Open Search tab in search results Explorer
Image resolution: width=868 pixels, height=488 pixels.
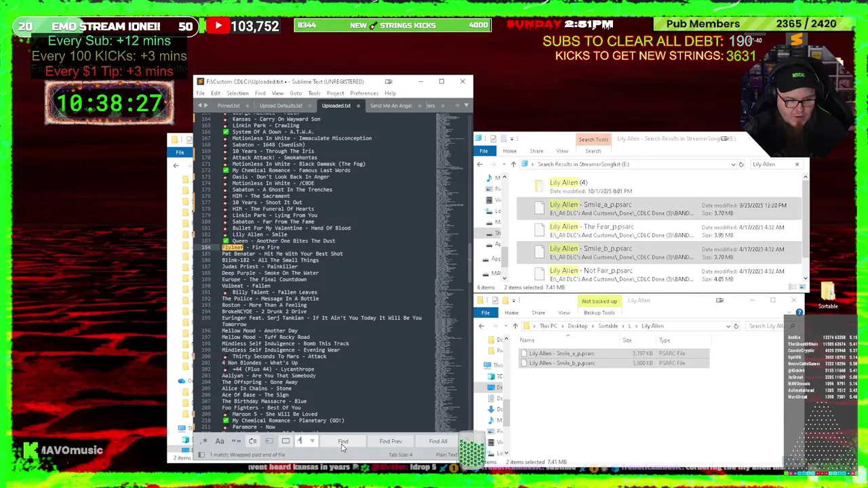(593, 151)
